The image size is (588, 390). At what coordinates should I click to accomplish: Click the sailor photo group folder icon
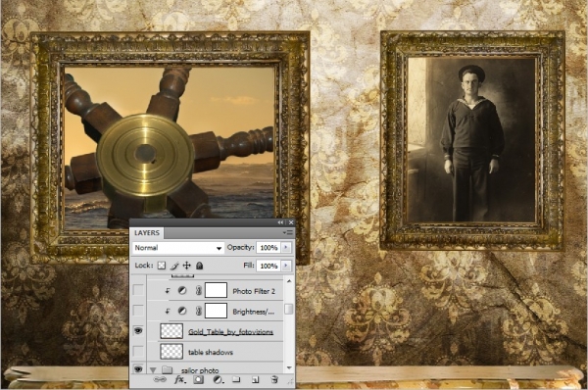(x=167, y=370)
